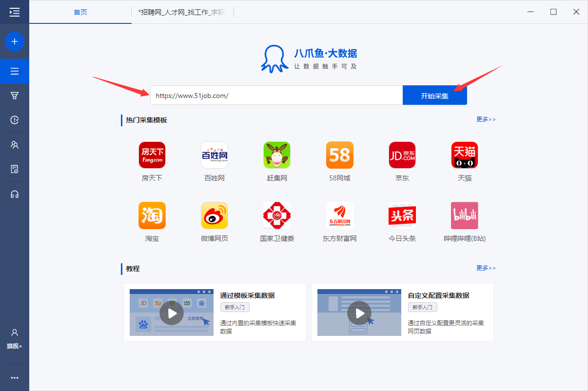Click the 开始采集 button
The width and height of the screenshot is (588, 391).
(435, 96)
